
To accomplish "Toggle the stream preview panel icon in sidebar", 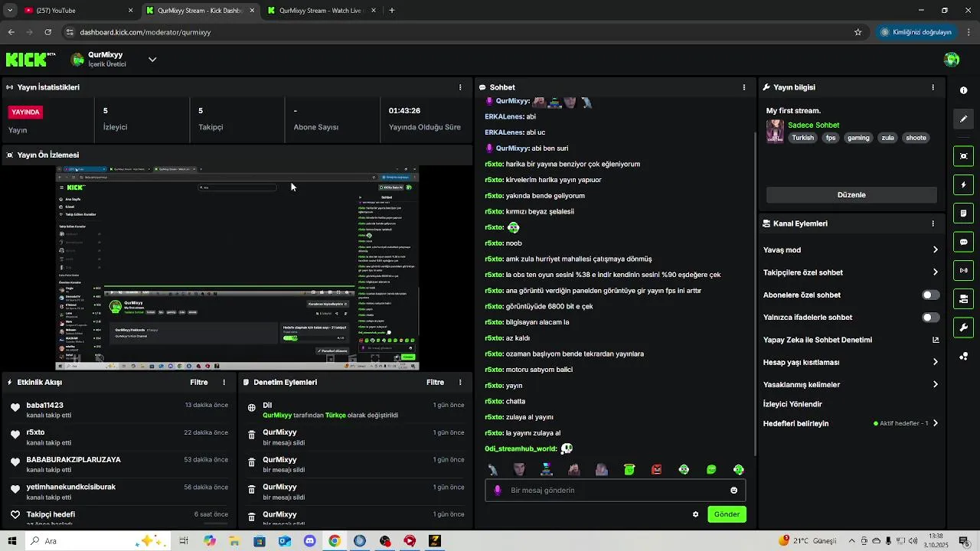I will tap(963, 156).
